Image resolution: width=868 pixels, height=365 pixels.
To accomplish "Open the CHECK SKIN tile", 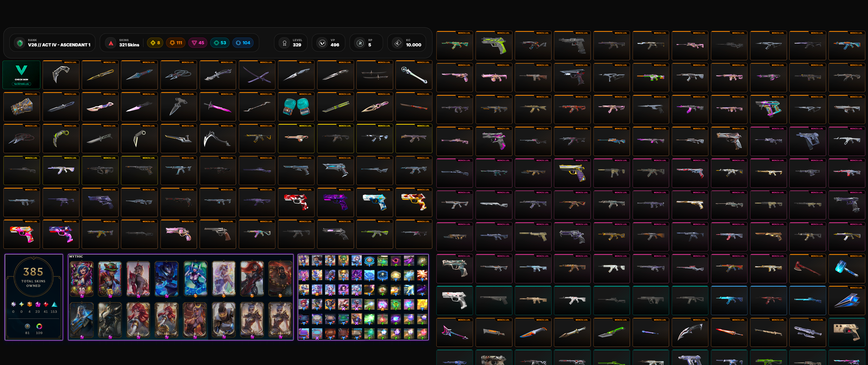I will tap(21, 75).
